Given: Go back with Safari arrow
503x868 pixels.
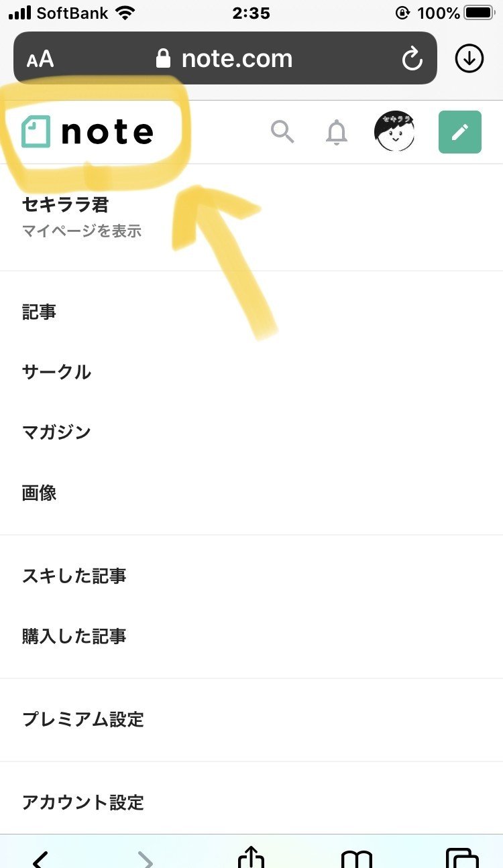Looking at the screenshot, I should (x=40, y=859).
